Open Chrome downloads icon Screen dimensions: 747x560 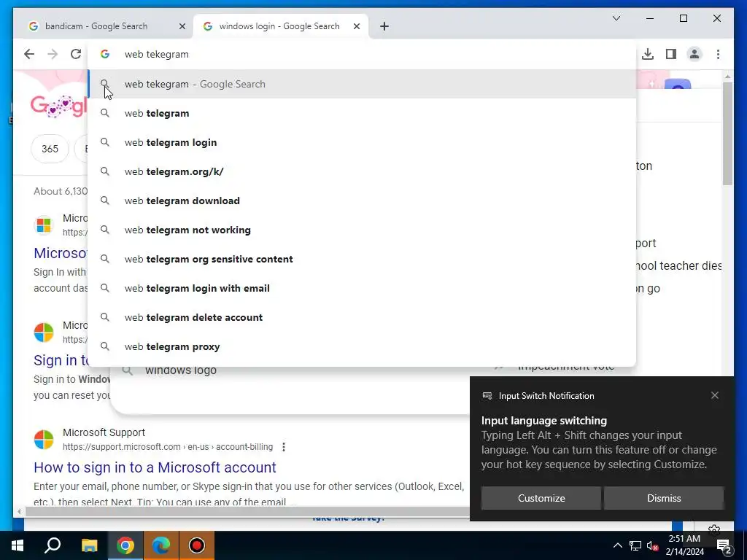(x=648, y=54)
